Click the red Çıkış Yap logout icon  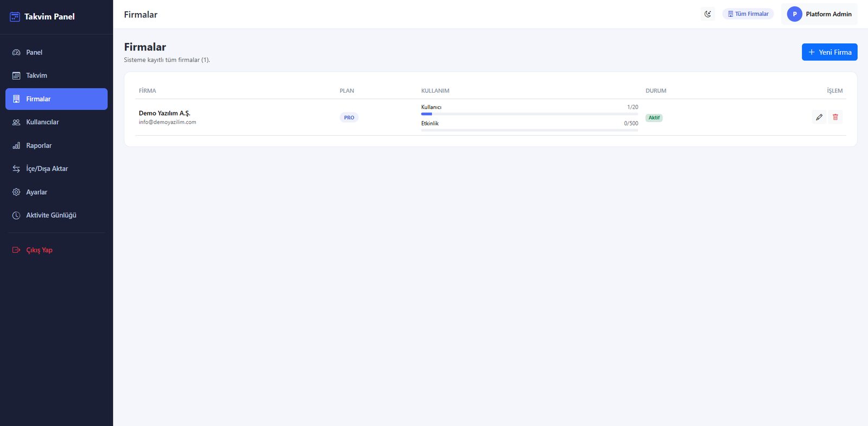tap(16, 250)
